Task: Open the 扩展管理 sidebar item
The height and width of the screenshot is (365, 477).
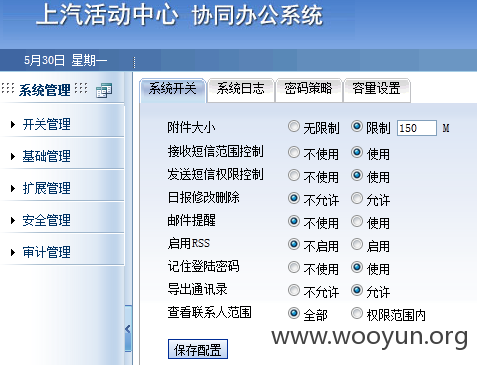Action: [47, 188]
